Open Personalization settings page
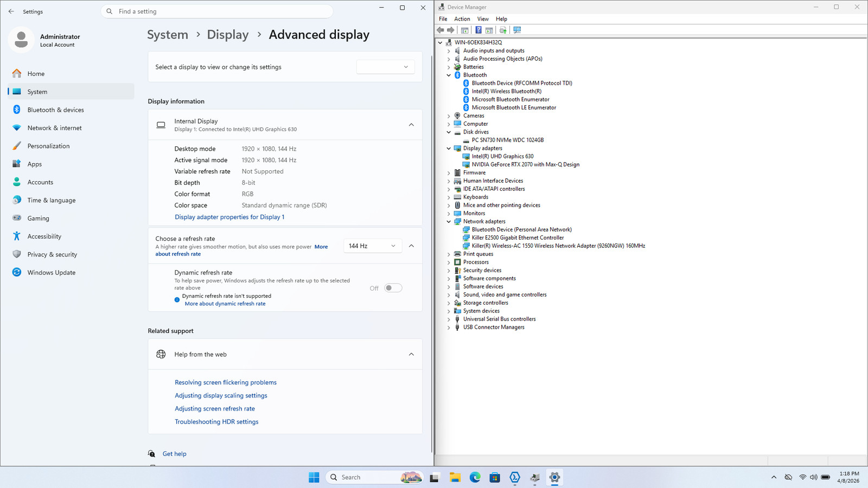868x488 pixels. tap(71, 146)
